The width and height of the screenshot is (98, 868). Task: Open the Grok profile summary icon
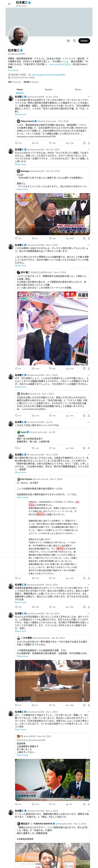pos(68,41)
